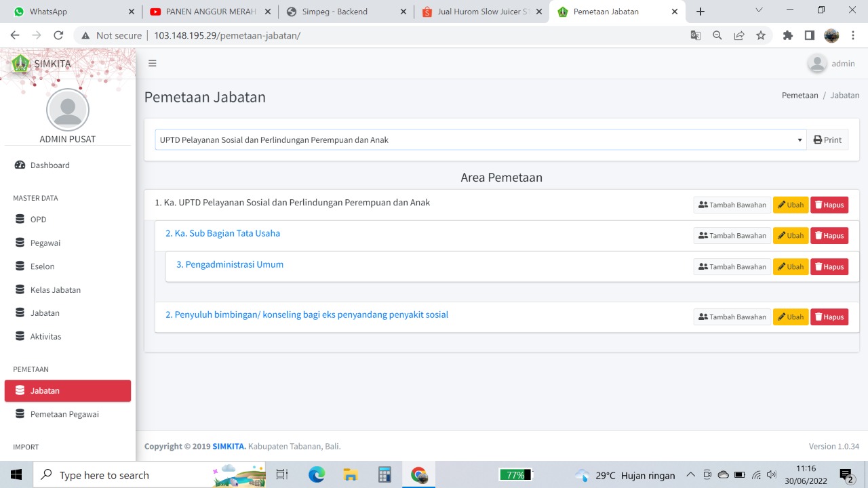Click Ubah for Ka. Sub Bagian Tata Usaha
The width and height of the screenshot is (868, 488).
tap(790, 236)
